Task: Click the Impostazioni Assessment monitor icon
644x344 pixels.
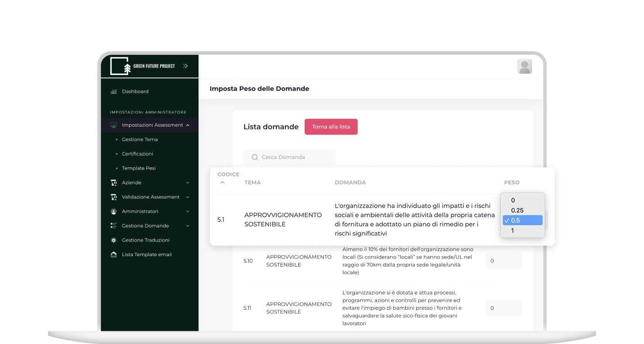Action: (114, 125)
